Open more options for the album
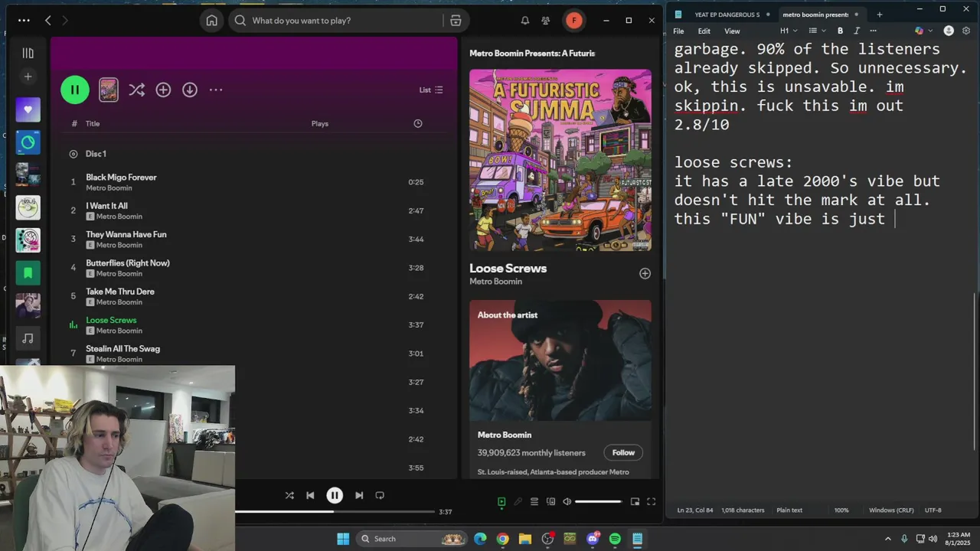980x551 pixels. click(x=216, y=90)
